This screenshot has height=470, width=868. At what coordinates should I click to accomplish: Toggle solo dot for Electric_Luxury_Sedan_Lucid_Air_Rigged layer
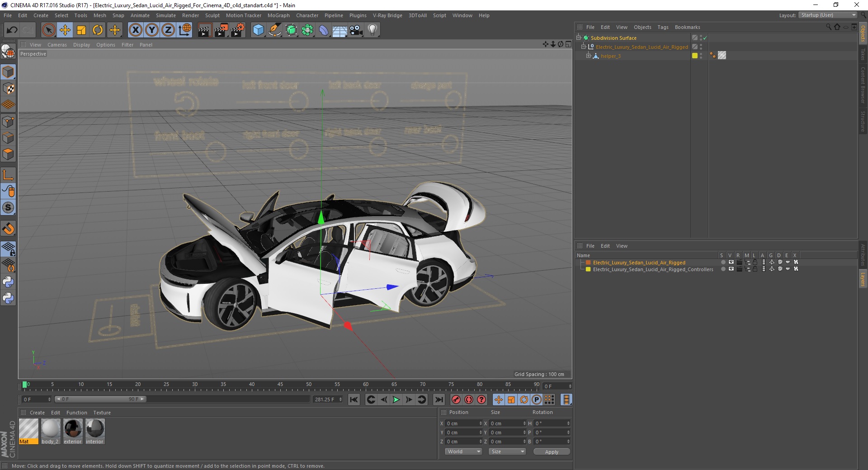723,262
